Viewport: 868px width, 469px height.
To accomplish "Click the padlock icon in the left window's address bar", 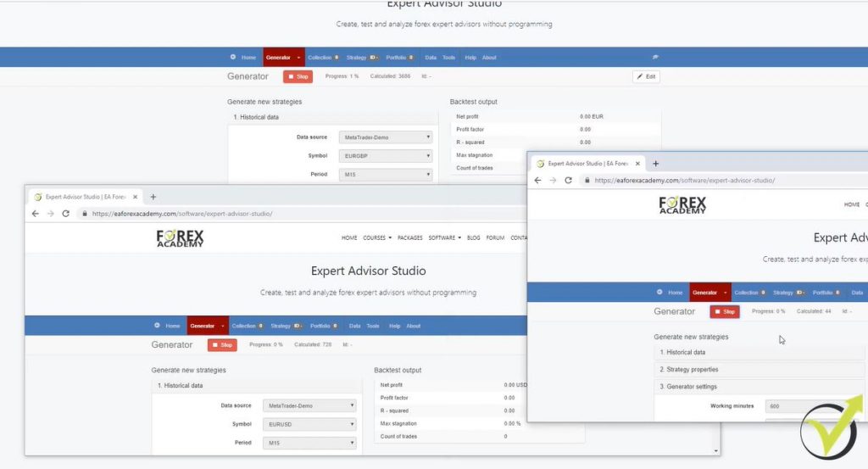I will click(85, 213).
